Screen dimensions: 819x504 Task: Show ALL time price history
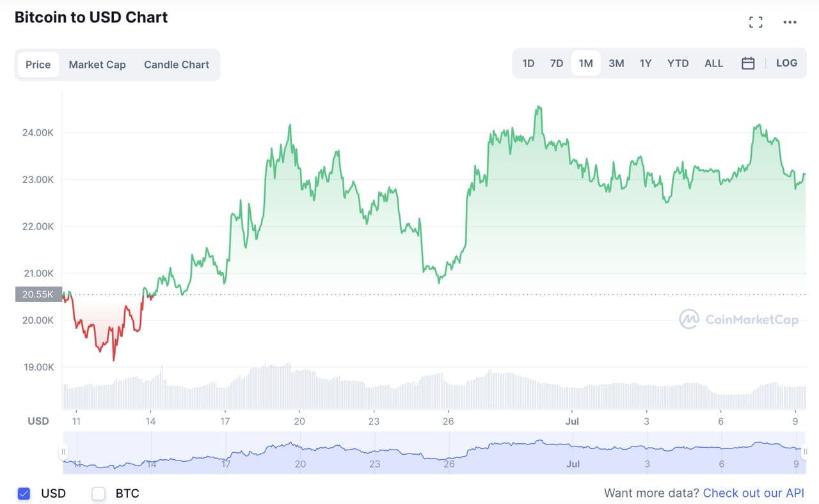pyautogui.click(x=713, y=63)
